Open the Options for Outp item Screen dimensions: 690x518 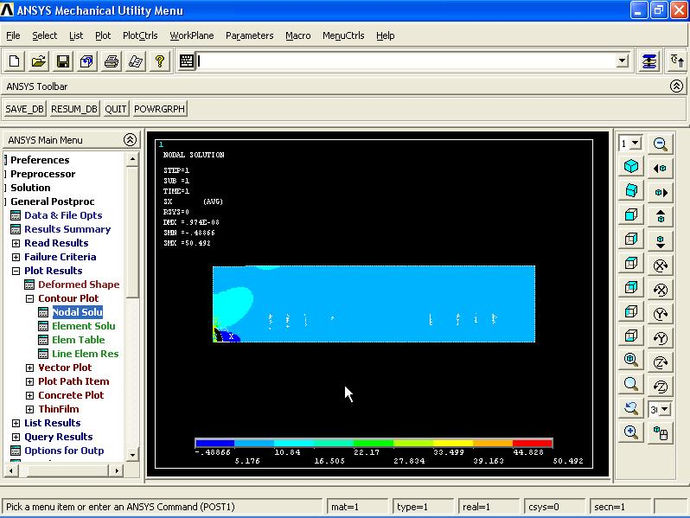click(64, 450)
